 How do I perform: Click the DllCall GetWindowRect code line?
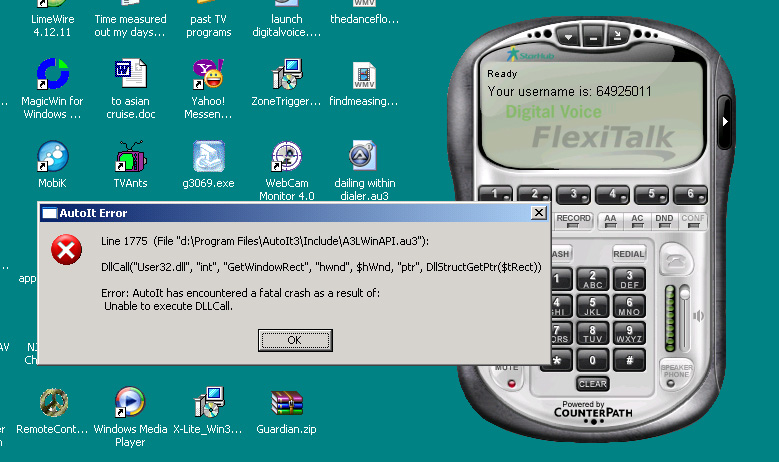(x=321, y=267)
